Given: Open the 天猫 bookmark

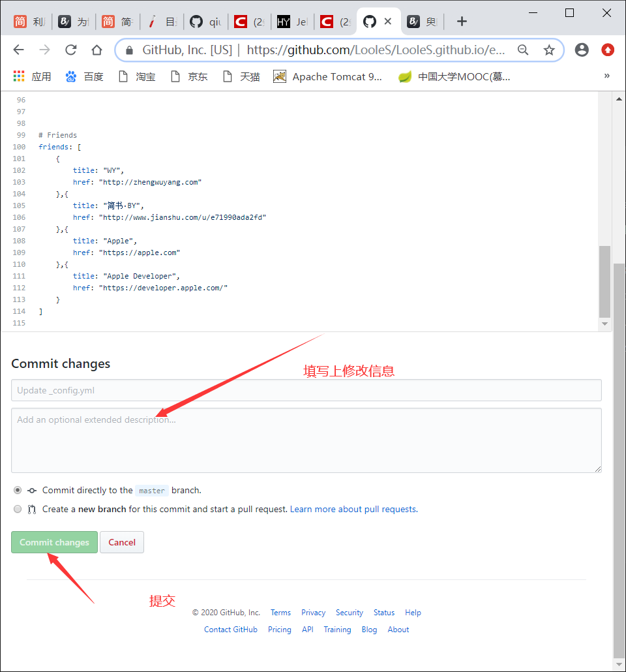Looking at the screenshot, I should click(242, 76).
